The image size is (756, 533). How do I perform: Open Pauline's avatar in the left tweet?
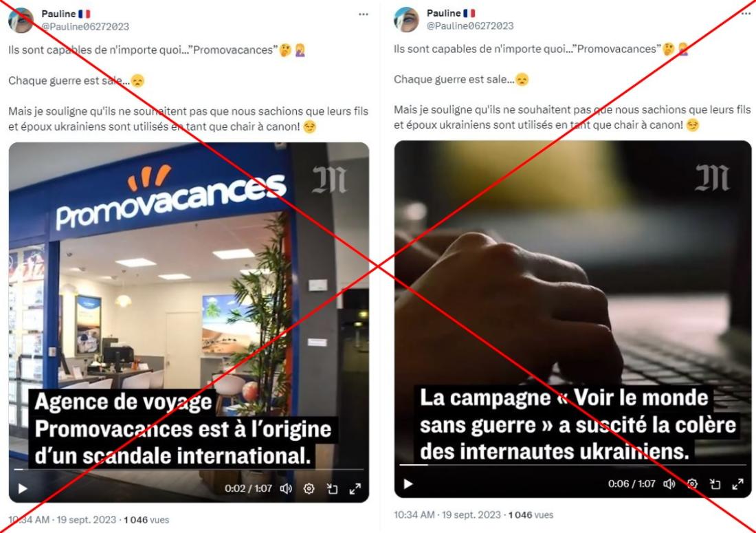point(21,20)
